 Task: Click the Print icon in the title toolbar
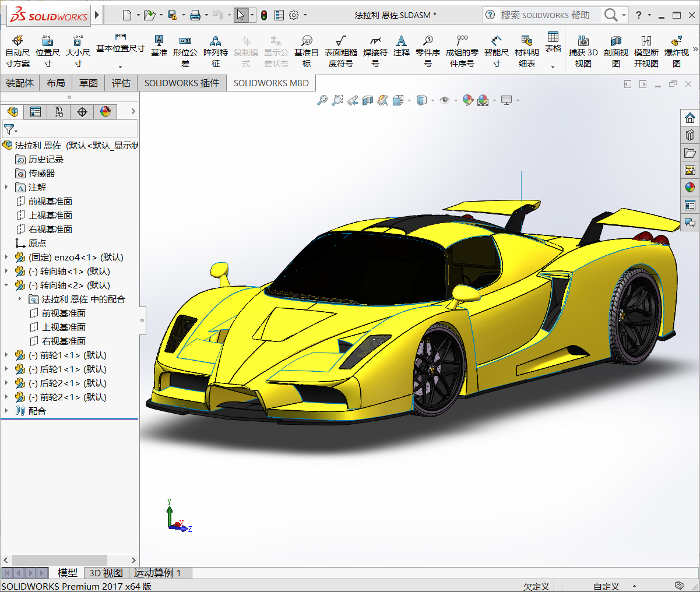tap(195, 15)
